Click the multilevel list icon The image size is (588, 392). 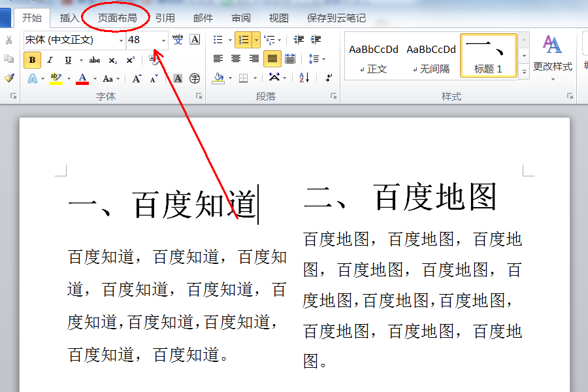pyautogui.click(x=270, y=39)
